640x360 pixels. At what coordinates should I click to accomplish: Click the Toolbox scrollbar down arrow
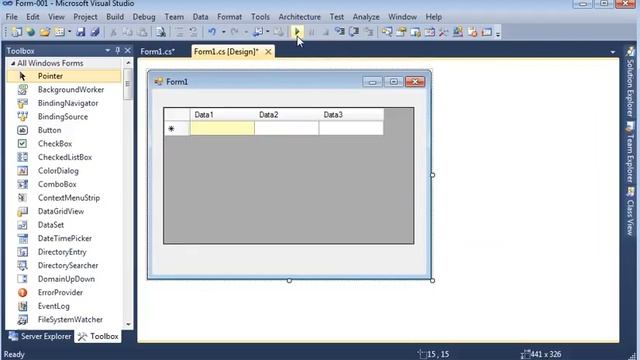tap(128, 324)
